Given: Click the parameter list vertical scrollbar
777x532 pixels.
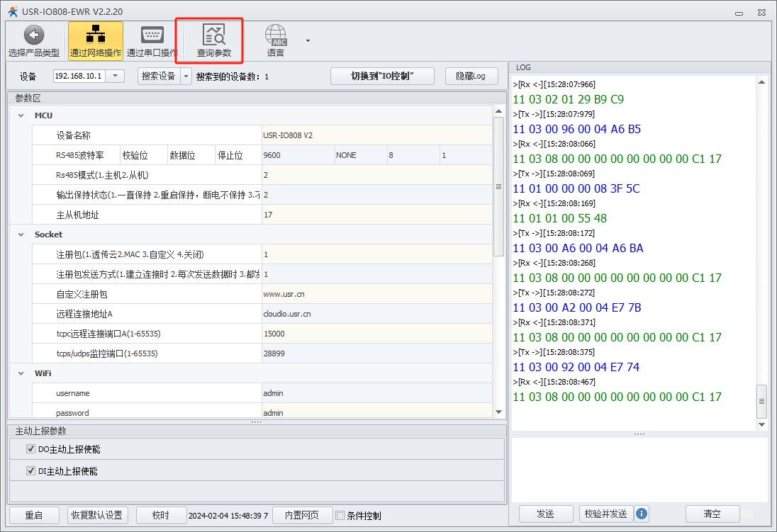Looking at the screenshot, I should (498, 186).
